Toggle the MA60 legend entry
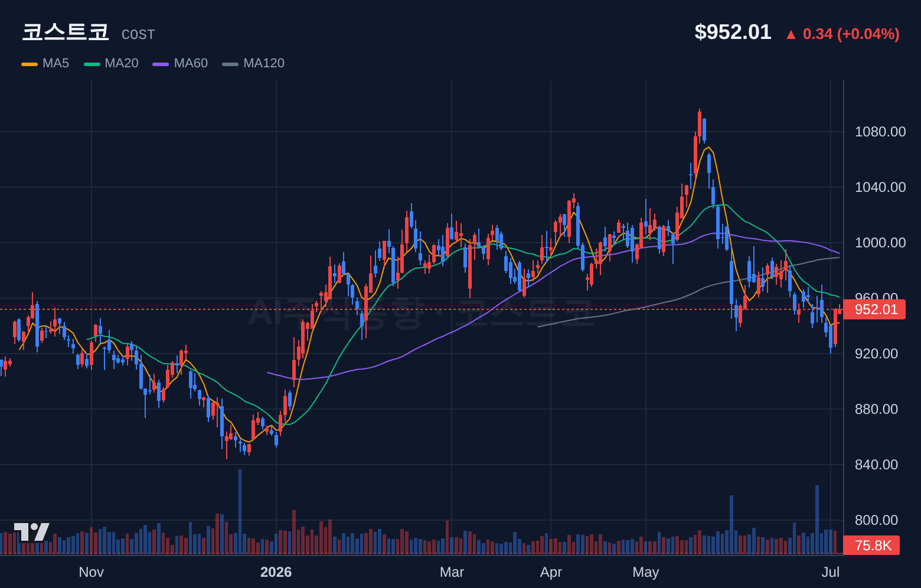 point(180,63)
